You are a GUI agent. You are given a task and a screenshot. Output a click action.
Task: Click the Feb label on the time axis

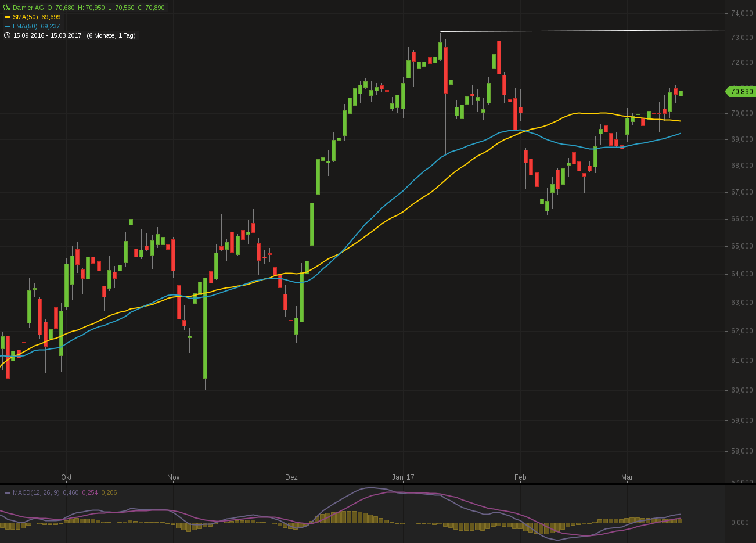pyautogui.click(x=520, y=477)
